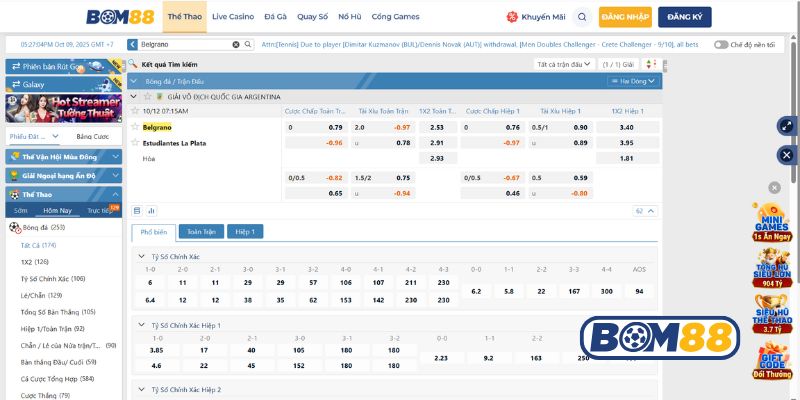This screenshot has height=400, width=800.
Task: Favorite the Belgrano team star
Action: point(136,127)
